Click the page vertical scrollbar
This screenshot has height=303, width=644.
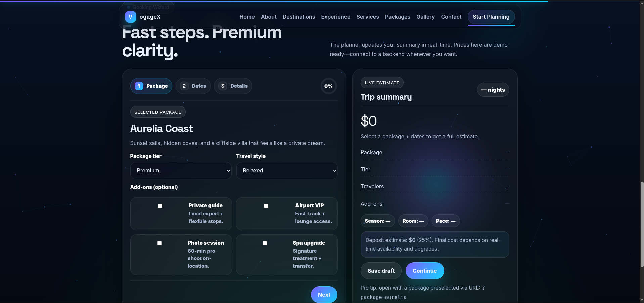click(642, 225)
